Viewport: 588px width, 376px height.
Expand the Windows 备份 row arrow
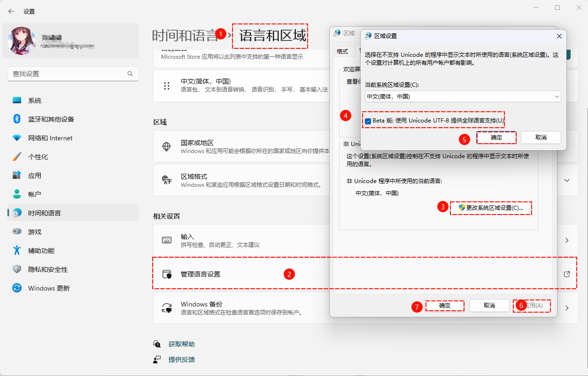[567, 307]
